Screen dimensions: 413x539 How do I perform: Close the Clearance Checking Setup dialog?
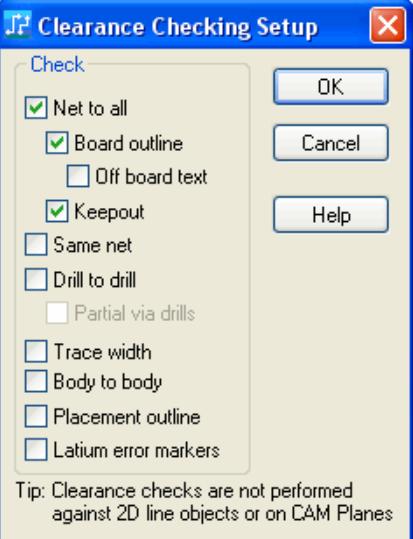point(388,25)
